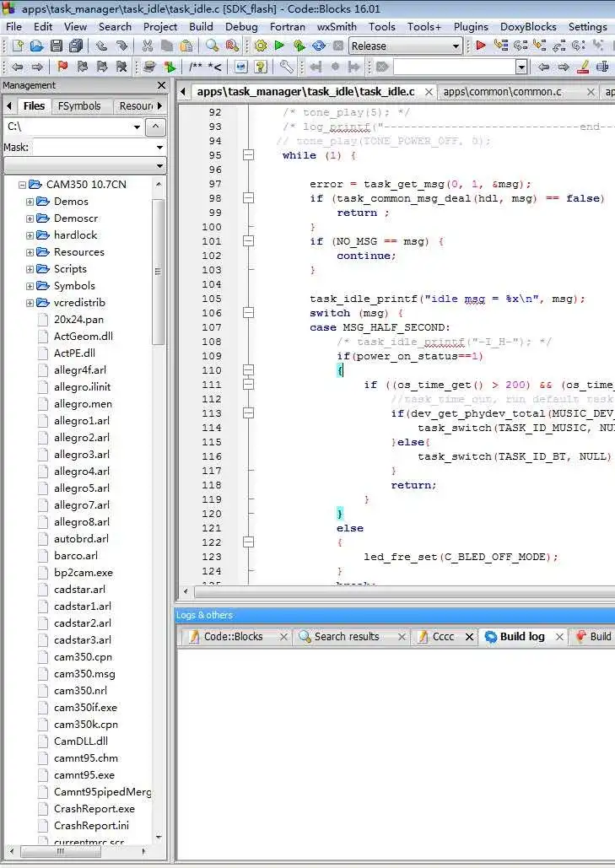
Task: Click the highlight marker pen icon
Action: [x=583, y=67]
